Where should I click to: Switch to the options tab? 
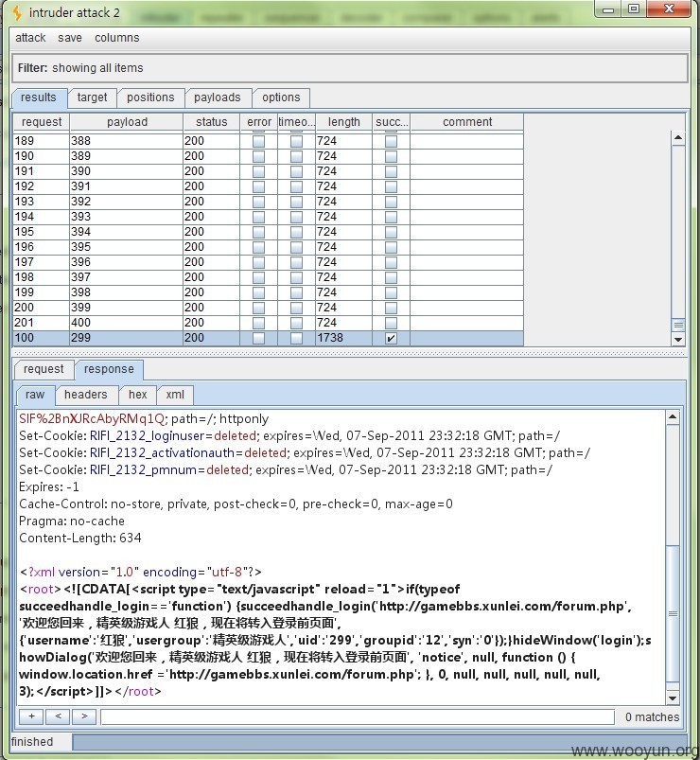click(281, 97)
